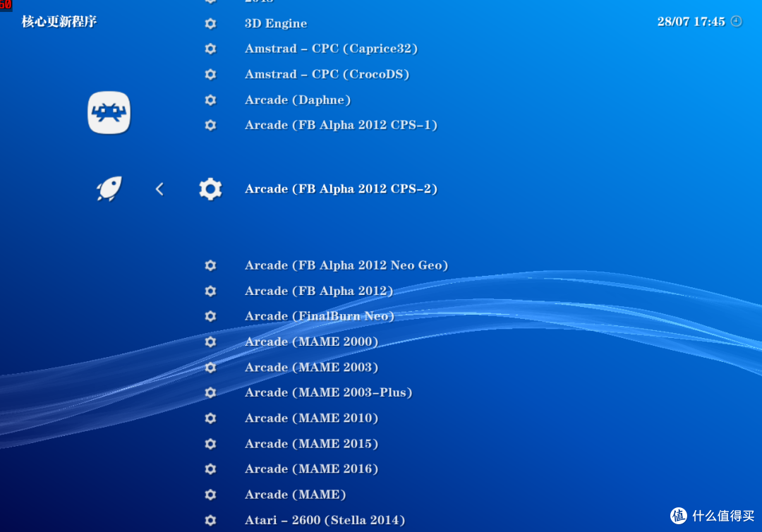Click the 核心更新程序 title text
The image size is (762, 532).
click(59, 21)
